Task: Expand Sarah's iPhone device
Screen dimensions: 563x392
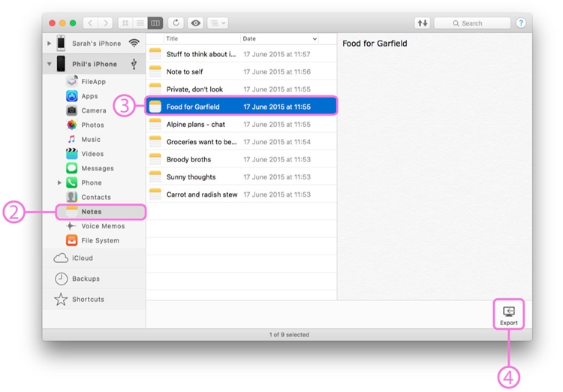Action: 50,44
